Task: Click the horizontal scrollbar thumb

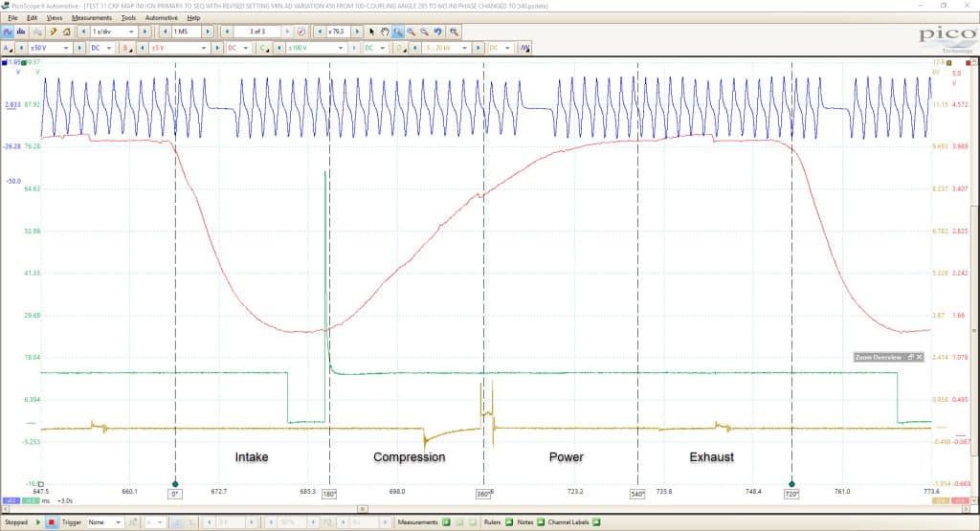Action: tap(363, 509)
